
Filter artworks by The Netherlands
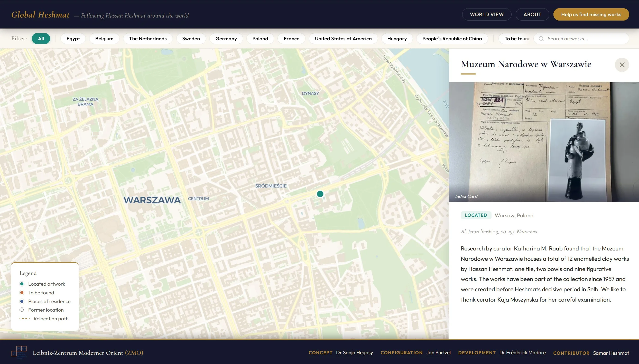click(x=148, y=39)
